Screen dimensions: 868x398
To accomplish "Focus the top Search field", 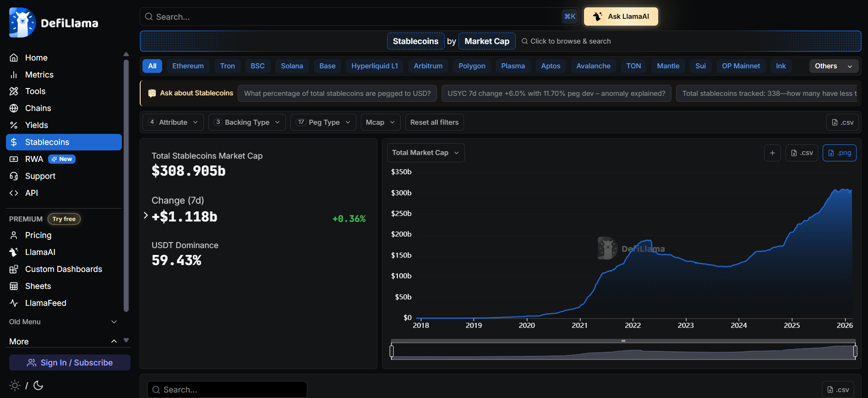I will [360, 17].
